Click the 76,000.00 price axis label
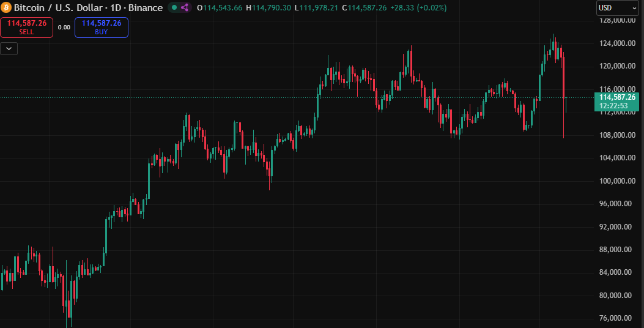This screenshot has width=644, height=328. coord(615,318)
